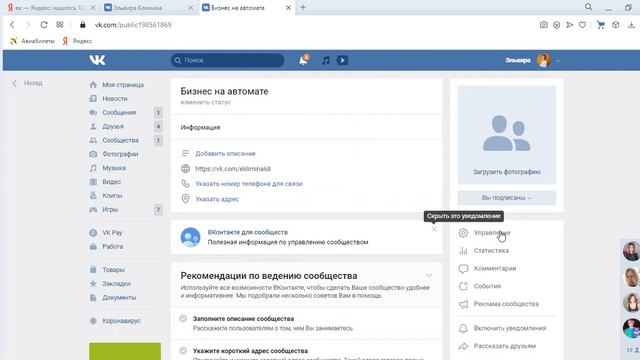This screenshot has height=360, width=640.
Task: Close the ВКонтакте для сообщества notice
Action: (x=434, y=229)
